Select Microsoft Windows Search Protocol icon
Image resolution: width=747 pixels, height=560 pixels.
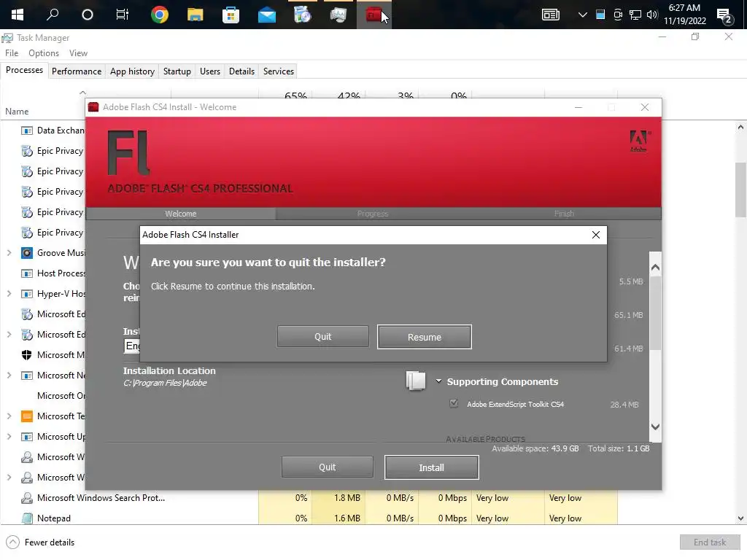pos(27,497)
